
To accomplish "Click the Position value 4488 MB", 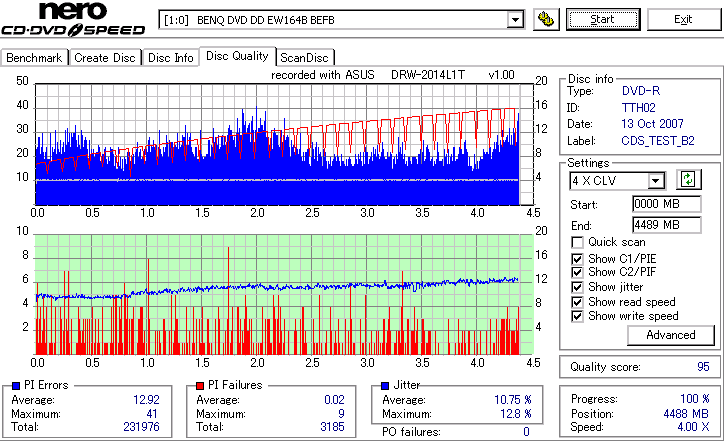I will tap(686, 414).
